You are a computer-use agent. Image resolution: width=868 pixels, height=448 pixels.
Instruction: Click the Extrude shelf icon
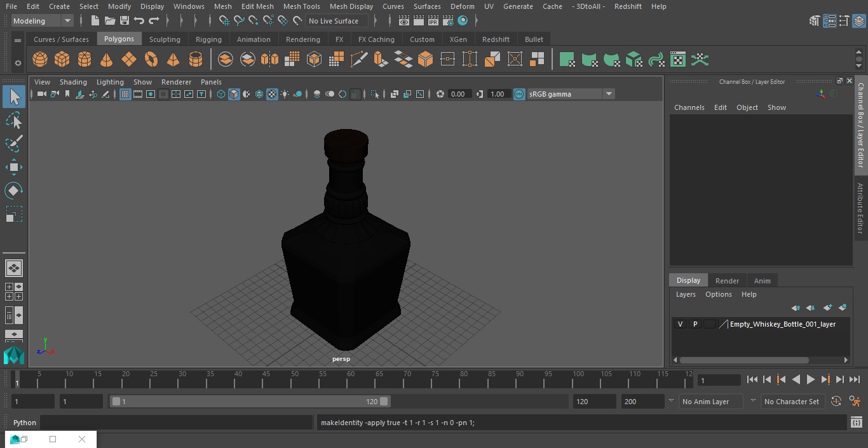click(x=381, y=60)
